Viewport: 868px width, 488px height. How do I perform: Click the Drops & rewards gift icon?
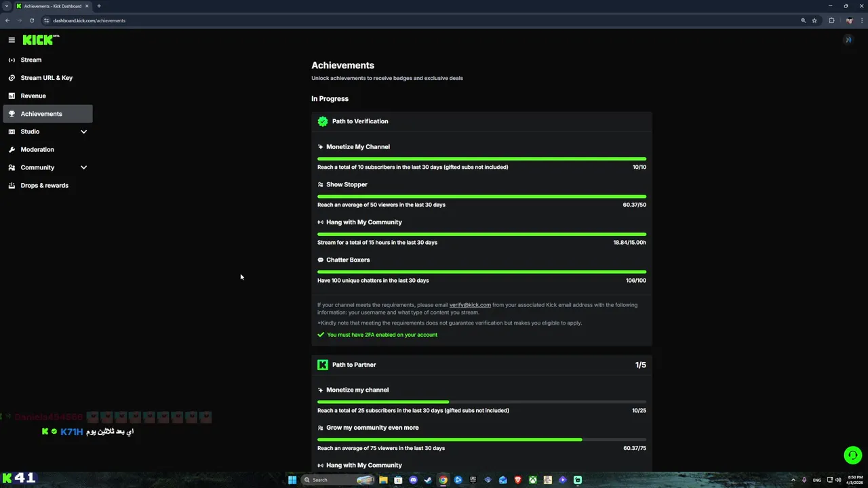(12, 186)
